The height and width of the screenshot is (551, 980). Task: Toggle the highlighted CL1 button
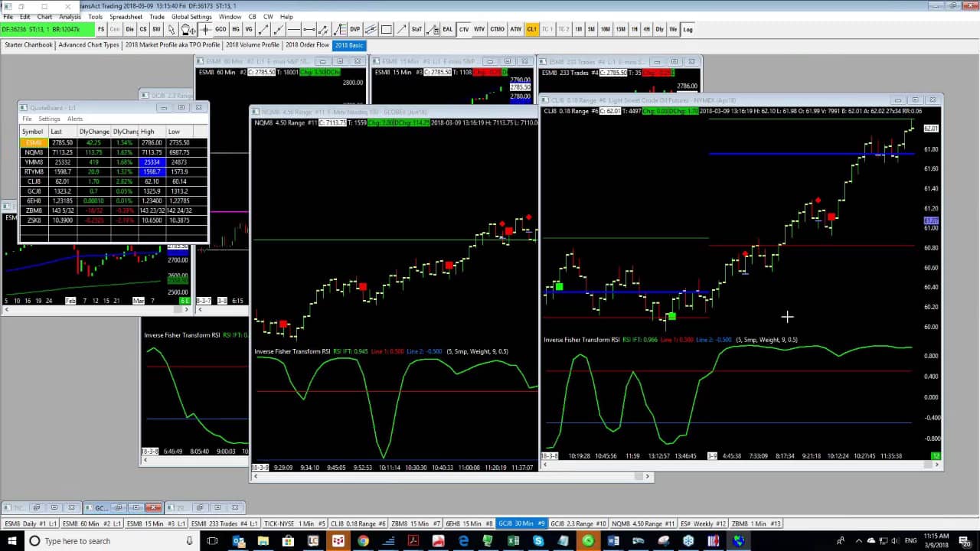click(x=531, y=29)
